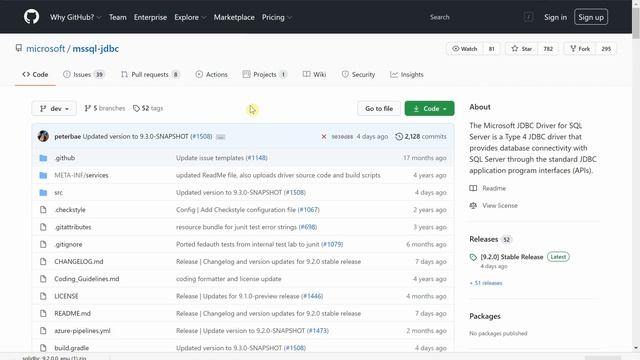This screenshot has width=640, height=360.
Task: Click the Star button
Action: coord(522,49)
